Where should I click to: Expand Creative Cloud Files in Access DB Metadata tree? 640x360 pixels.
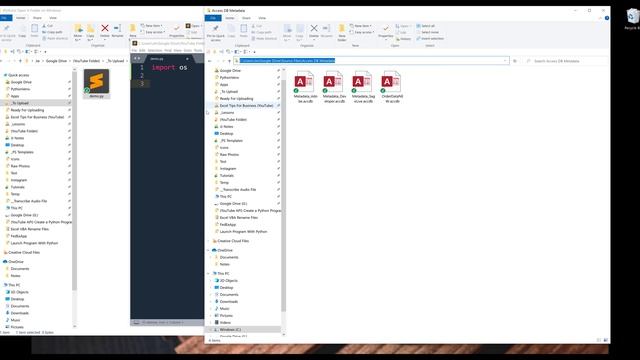[209, 241]
